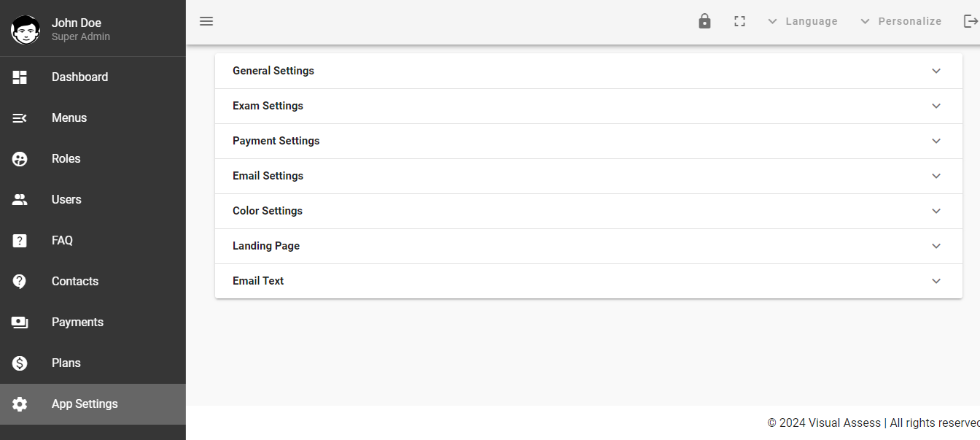Expand the General Settings section
The height and width of the screenshot is (440, 980).
pos(588,70)
